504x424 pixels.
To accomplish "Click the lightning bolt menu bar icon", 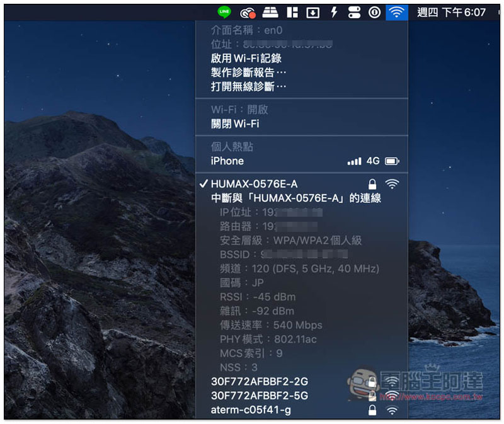I will click(x=334, y=12).
